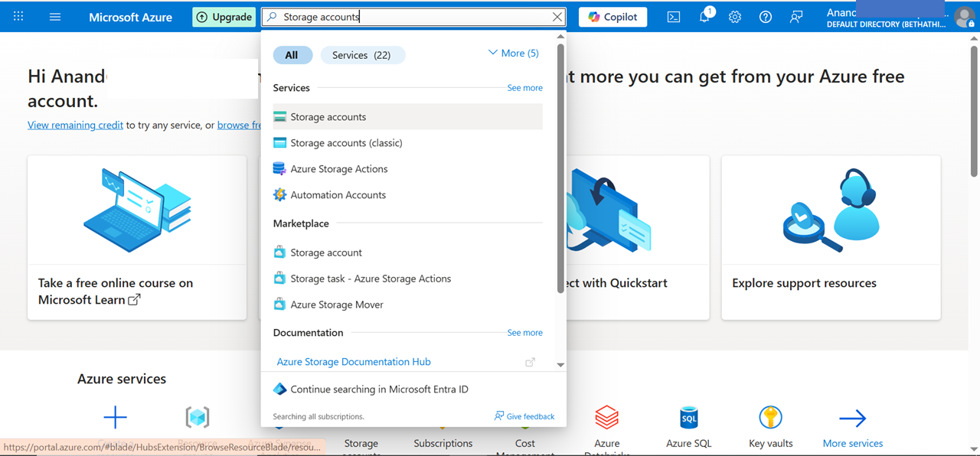Image resolution: width=980 pixels, height=456 pixels.
Task: Click the search magnifier icon
Action: tap(271, 17)
